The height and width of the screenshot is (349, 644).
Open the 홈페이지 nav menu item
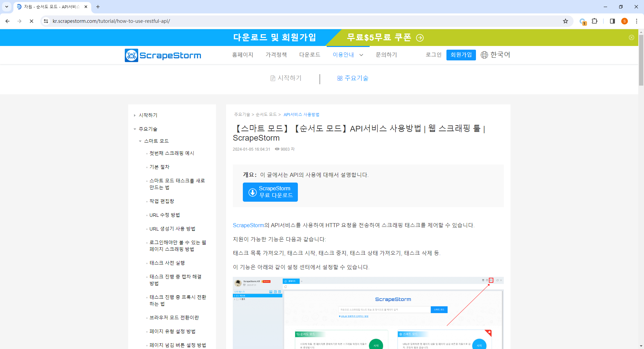point(243,55)
